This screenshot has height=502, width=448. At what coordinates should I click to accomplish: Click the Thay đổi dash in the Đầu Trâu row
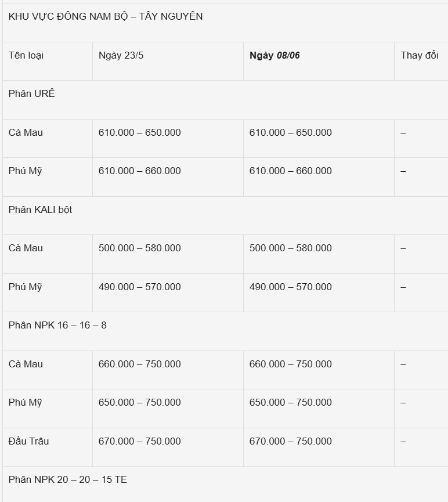[x=403, y=442]
